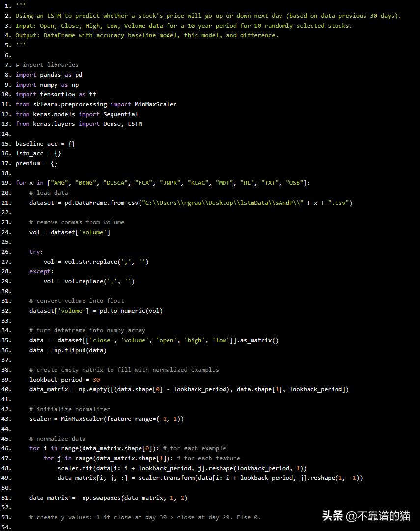Click the "USB" ticker string
The width and height of the screenshot is (420, 531).
tap(295, 183)
